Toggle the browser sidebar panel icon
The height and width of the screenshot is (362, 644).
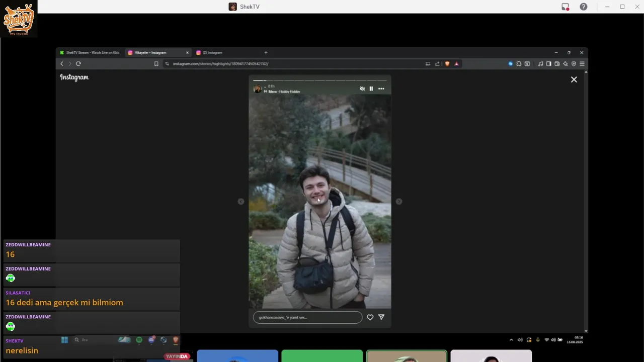coord(549,64)
